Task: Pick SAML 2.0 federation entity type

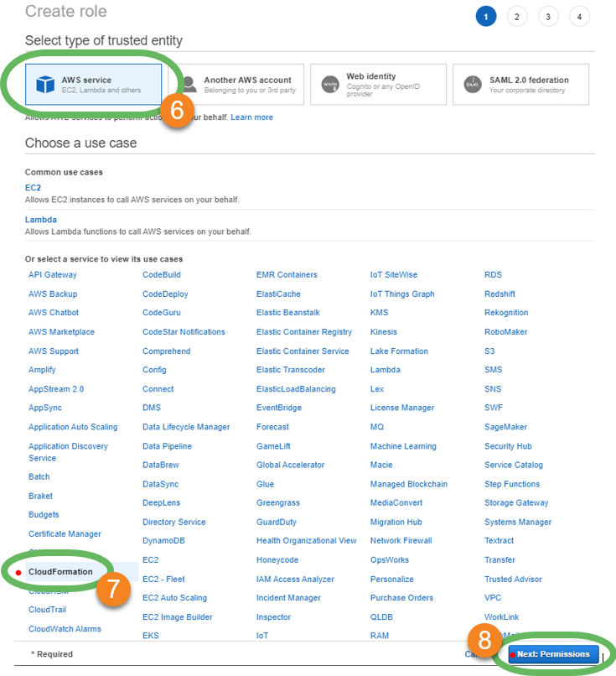Action: coord(520,85)
